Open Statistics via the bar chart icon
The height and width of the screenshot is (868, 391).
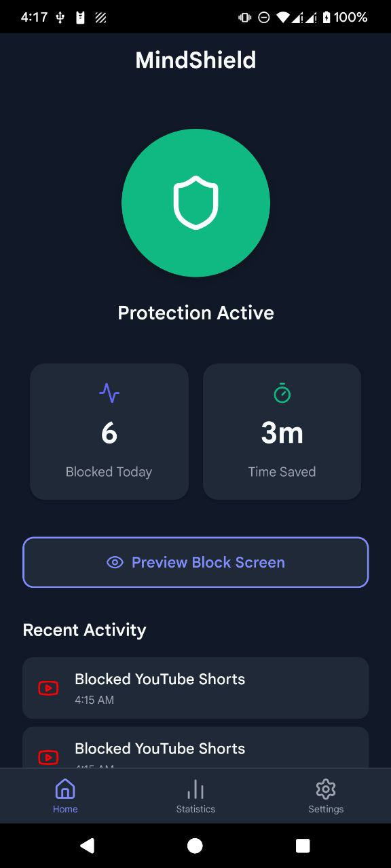pos(195,789)
